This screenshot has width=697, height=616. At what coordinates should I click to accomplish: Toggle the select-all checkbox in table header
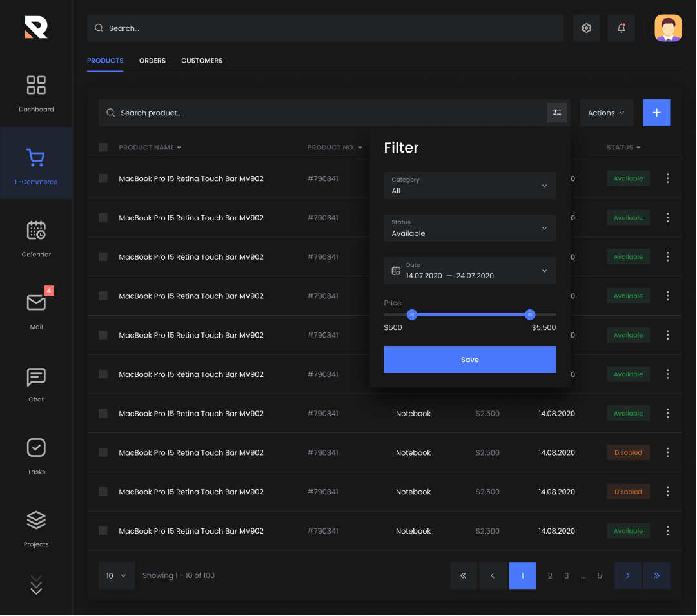(x=103, y=148)
